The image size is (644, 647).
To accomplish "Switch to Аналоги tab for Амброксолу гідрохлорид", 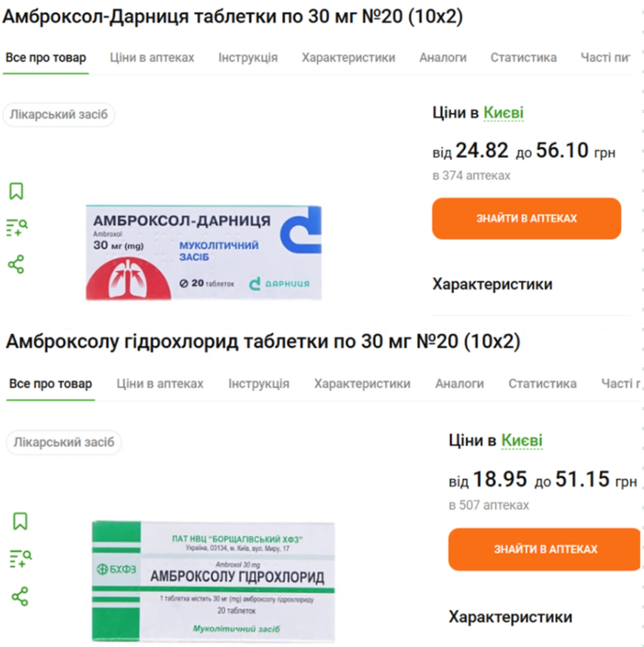I will pos(459,384).
